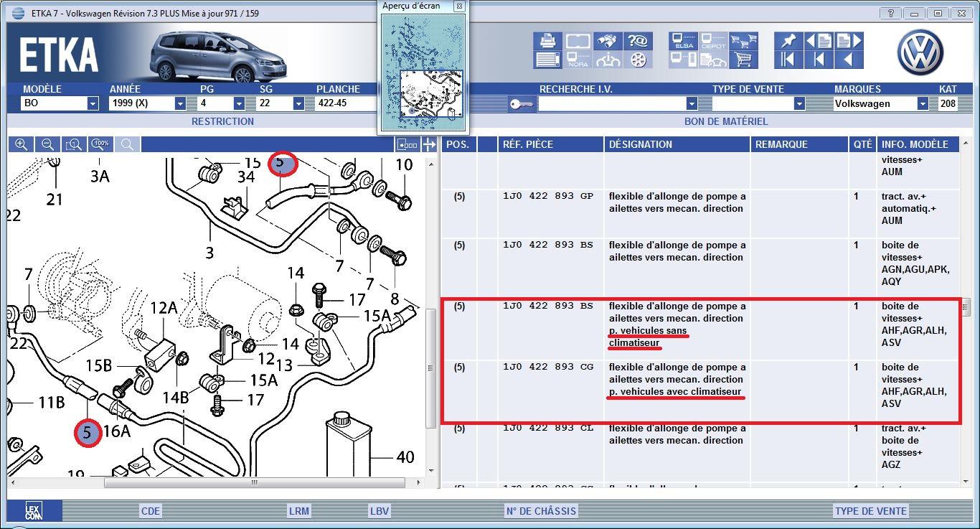Launch the NORA module icon
Screen dimensions: 980x529
pos(578,60)
